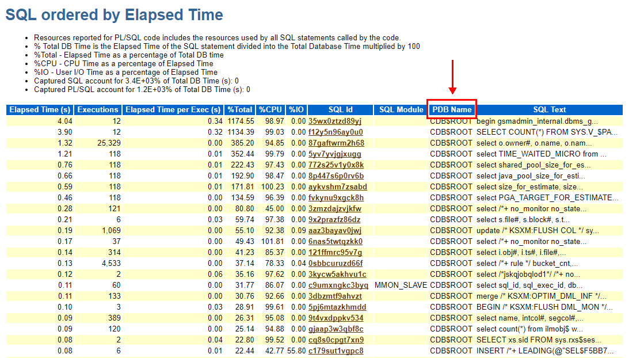Open SQL Id link 9x2prazfz86dz
Screen dimensions: 644x358
point(334,220)
